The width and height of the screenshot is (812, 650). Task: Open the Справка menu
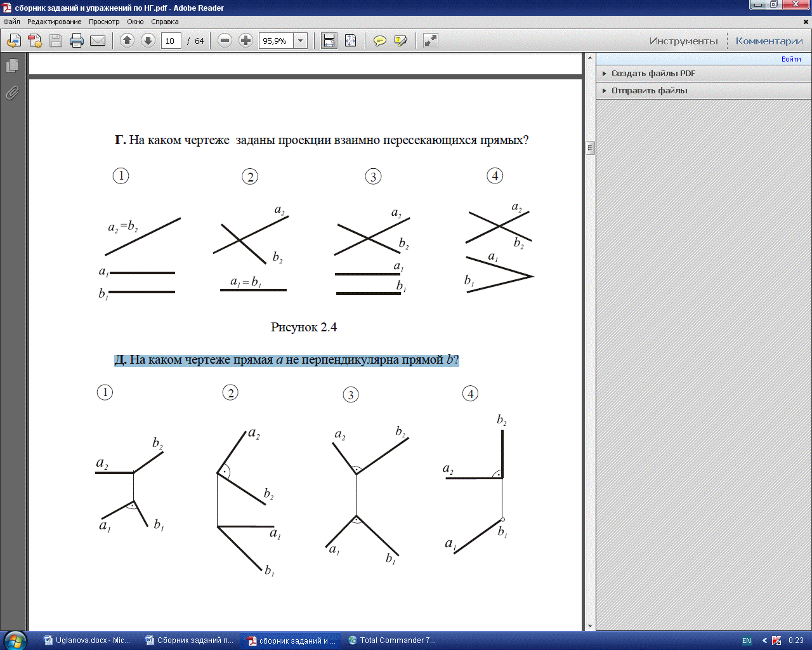tap(165, 22)
